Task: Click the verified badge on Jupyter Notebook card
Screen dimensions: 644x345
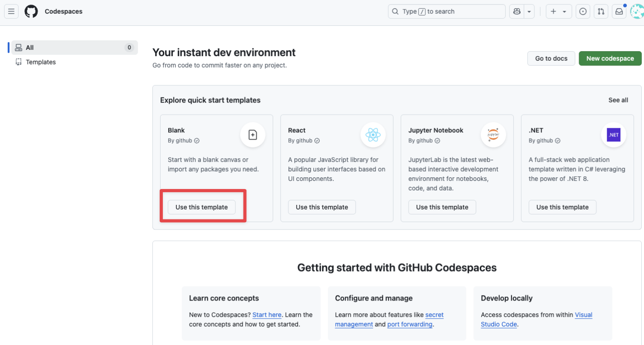Action: (437, 141)
